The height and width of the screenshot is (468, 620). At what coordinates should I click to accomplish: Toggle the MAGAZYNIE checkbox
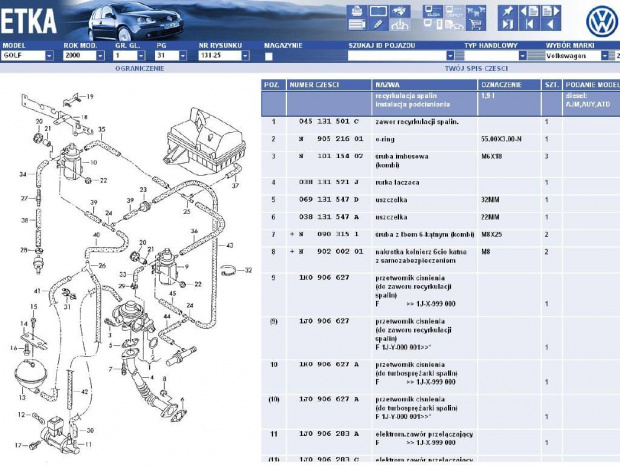[269, 57]
